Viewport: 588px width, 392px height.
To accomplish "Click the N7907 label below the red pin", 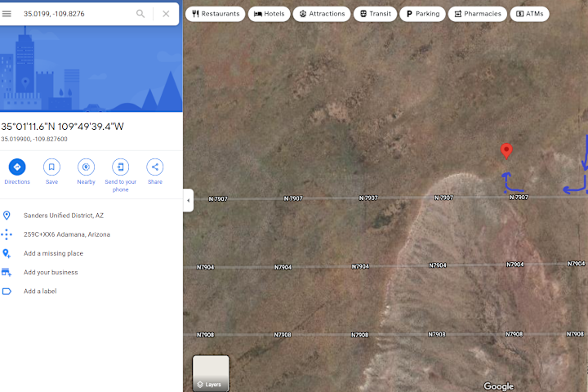I will point(519,198).
